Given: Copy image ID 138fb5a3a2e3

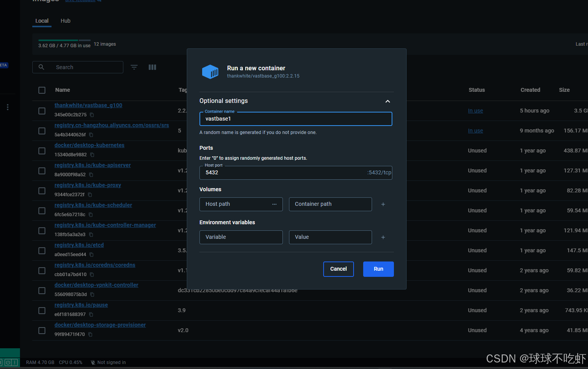Looking at the screenshot, I should click(x=91, y=235).
